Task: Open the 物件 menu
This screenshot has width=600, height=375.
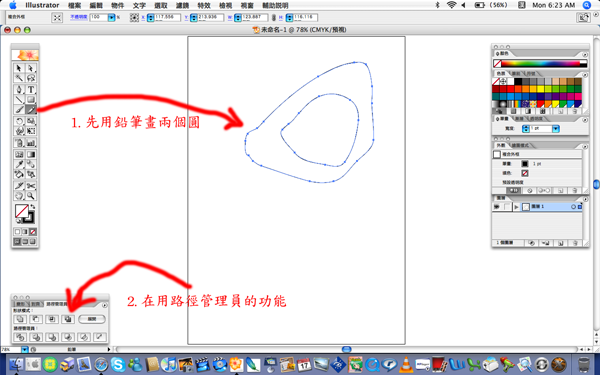Action: (x=117, y=5)
